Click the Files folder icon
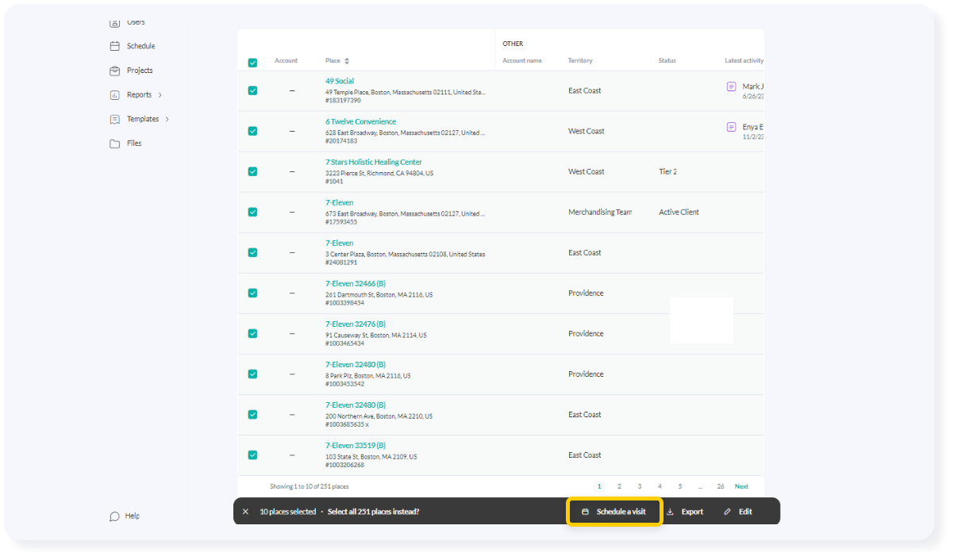 point(113,143)
